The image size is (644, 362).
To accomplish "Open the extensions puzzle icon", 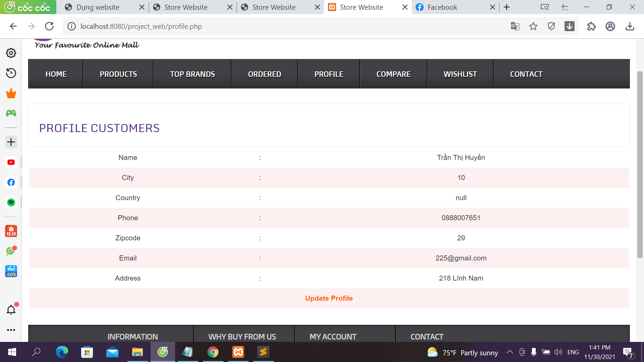I will tap(591, 26).
